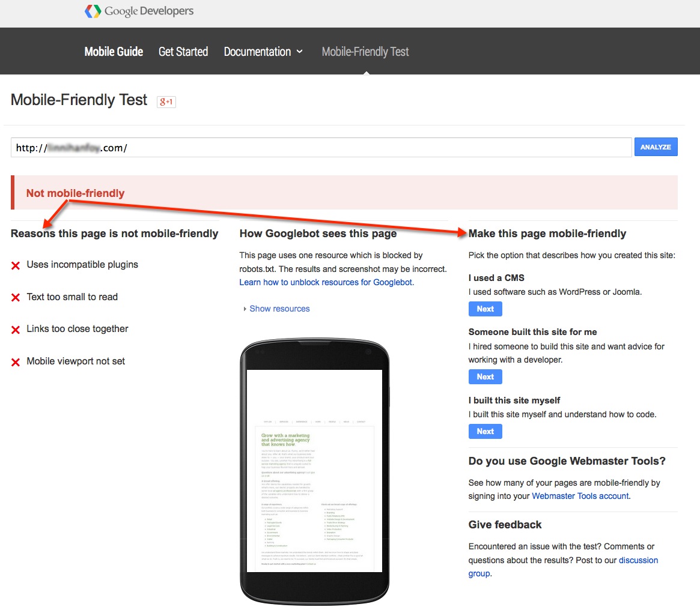Screen dimensions: 700x613
Task: Click the Google +1 share button
Action: coord(166,101)
